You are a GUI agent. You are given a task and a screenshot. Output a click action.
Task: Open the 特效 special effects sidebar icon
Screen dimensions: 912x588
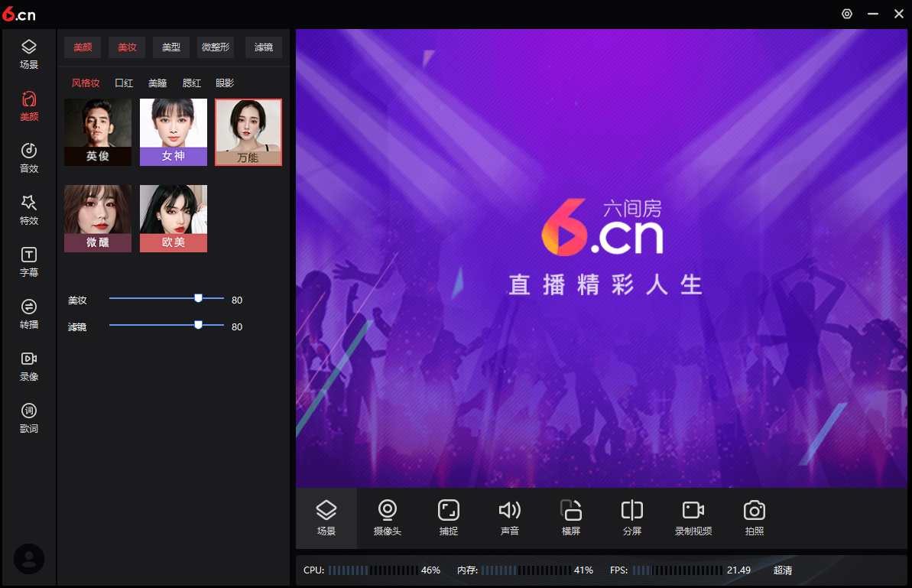(29, 210)
